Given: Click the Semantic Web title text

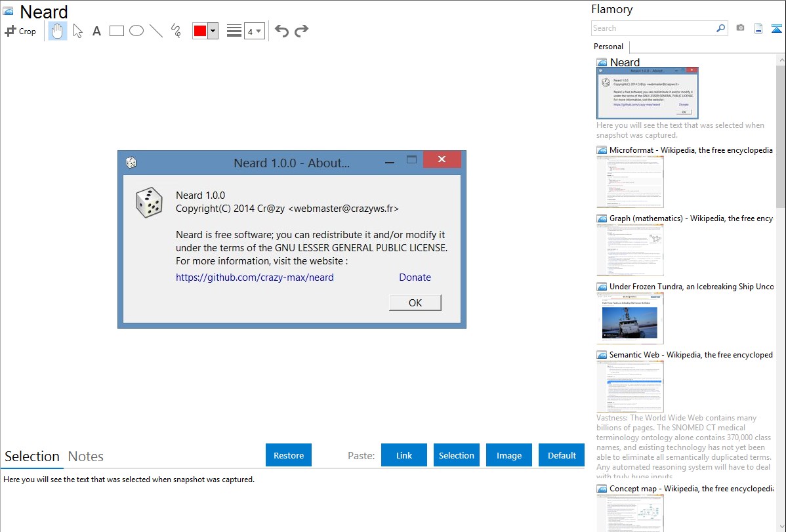Looking at the screenshot, I should tap(691, 354).
